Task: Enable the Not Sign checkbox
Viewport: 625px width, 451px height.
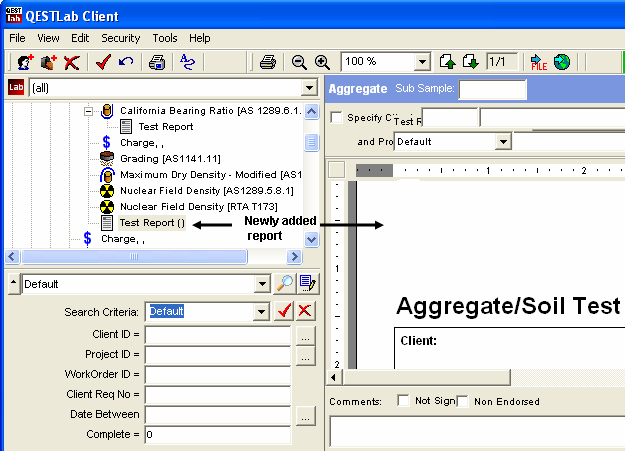Action: point(403,401)
